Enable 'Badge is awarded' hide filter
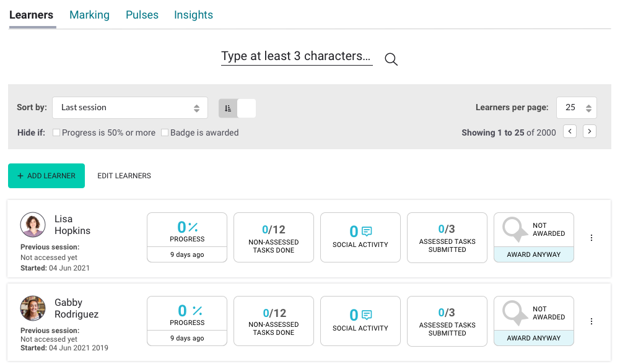Screen dimensions: 620x364 click(x=165, y=132)
